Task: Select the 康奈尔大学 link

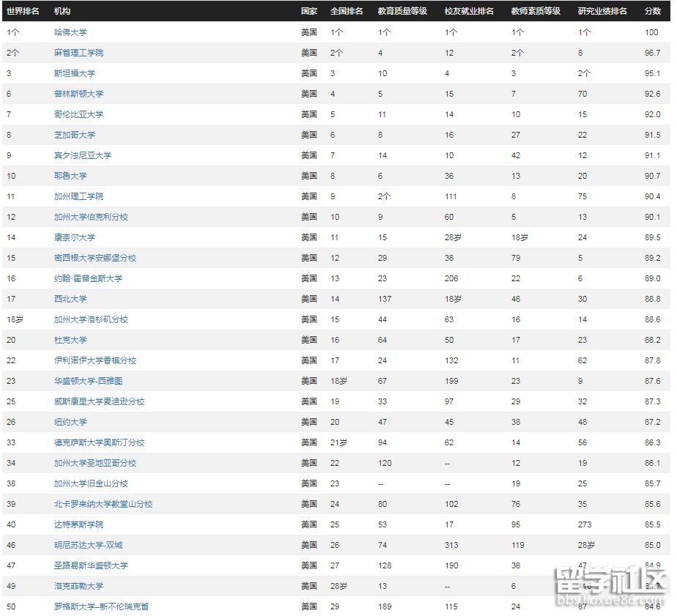Action: 74,237
